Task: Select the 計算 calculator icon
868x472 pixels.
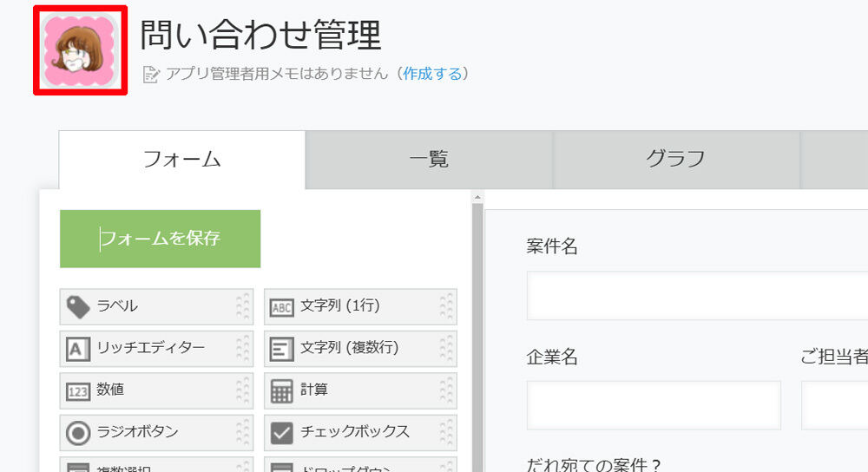Action: pyautogui.click(x=282, y=391)
